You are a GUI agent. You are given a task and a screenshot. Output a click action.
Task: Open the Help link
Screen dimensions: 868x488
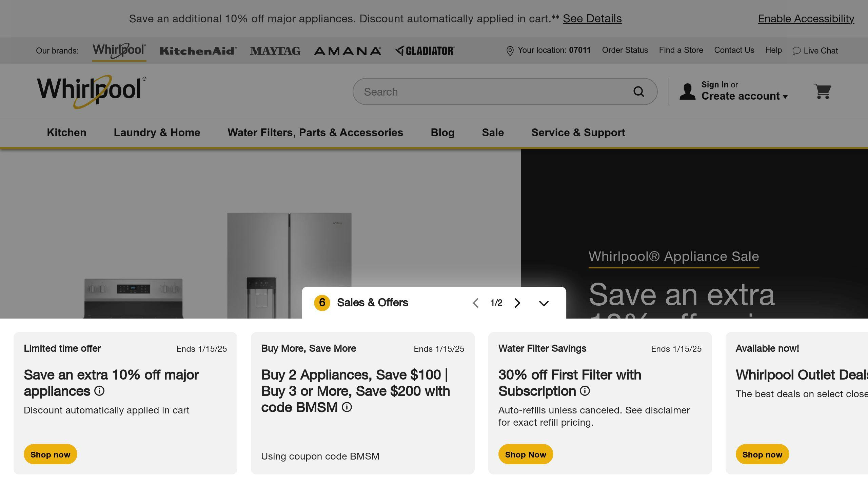pos(773,50)
